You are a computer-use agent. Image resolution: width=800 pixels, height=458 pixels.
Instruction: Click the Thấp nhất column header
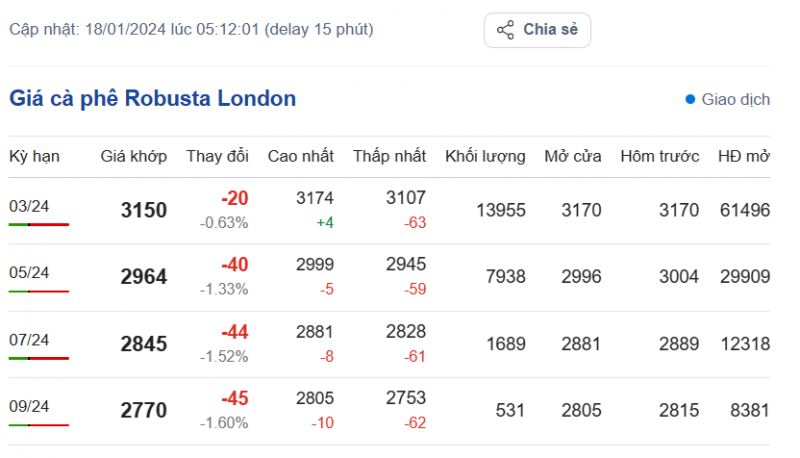pyautogui.click(x=389, y=156)
